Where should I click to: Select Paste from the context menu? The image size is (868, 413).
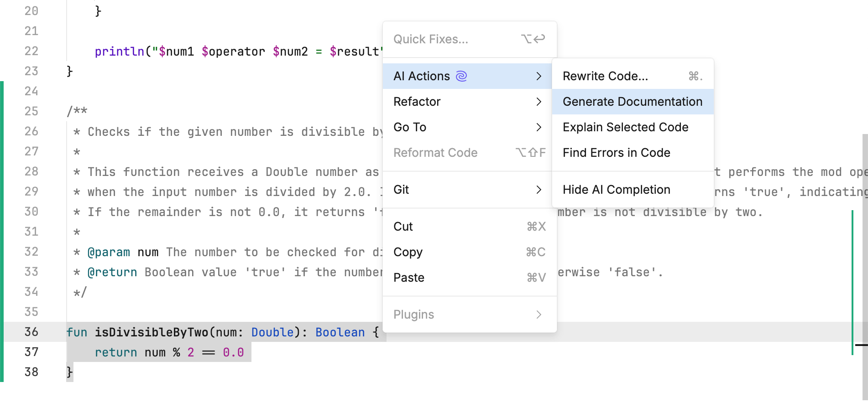click(408, 277)
